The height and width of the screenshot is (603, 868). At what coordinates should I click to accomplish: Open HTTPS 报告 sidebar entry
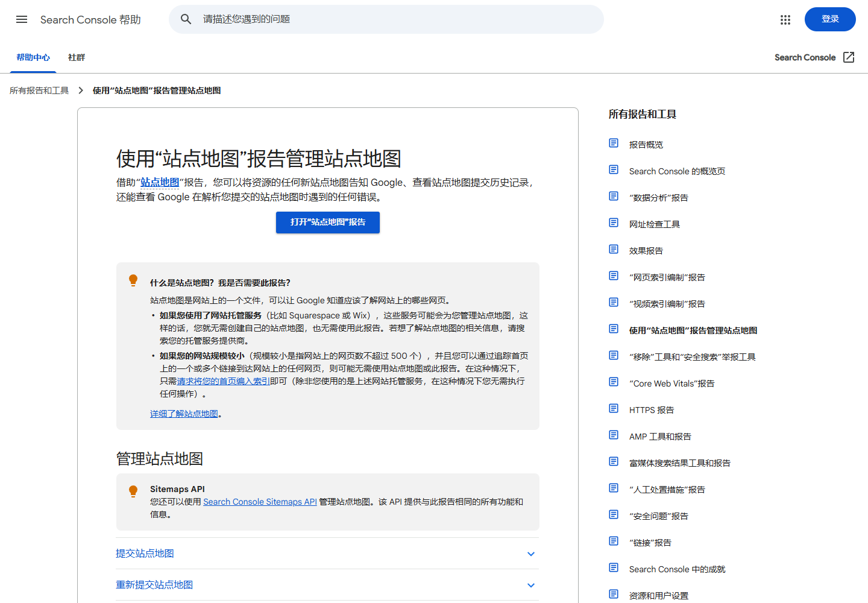coord(652,410)
